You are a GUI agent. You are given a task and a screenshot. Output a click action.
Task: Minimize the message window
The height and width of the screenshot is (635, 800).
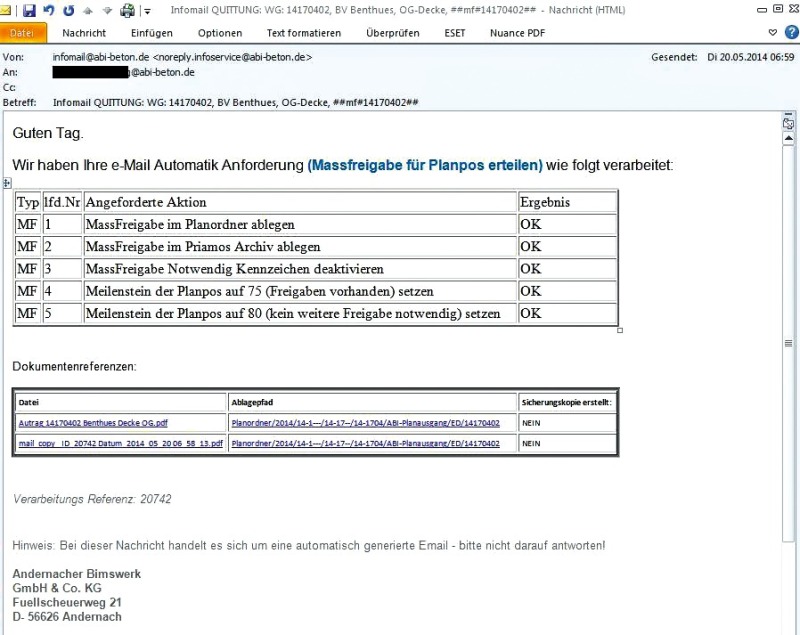[x=762, y=10]
